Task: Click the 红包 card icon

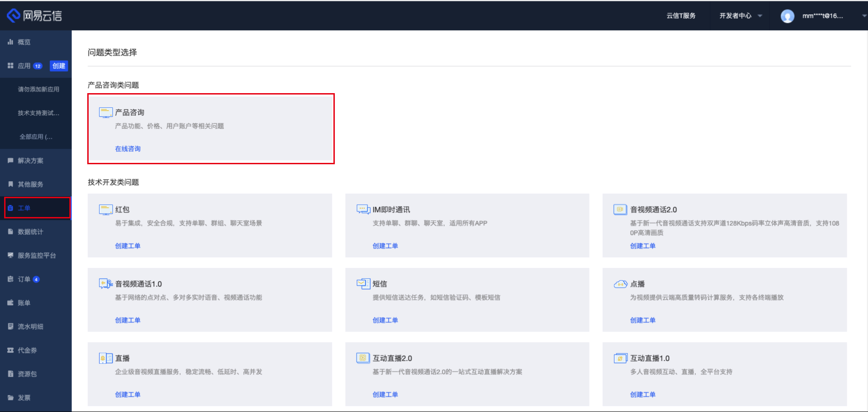Action: tap(106, 210)
